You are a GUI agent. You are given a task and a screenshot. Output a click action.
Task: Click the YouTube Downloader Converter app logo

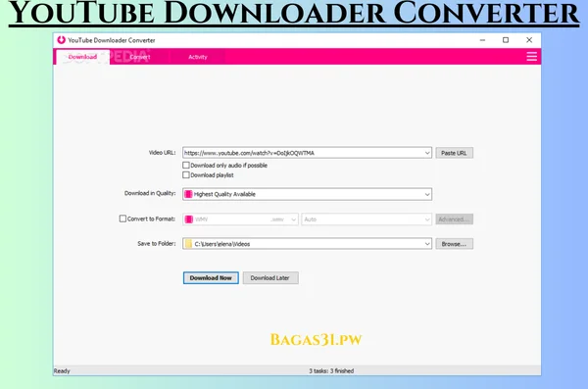[61, 40]
